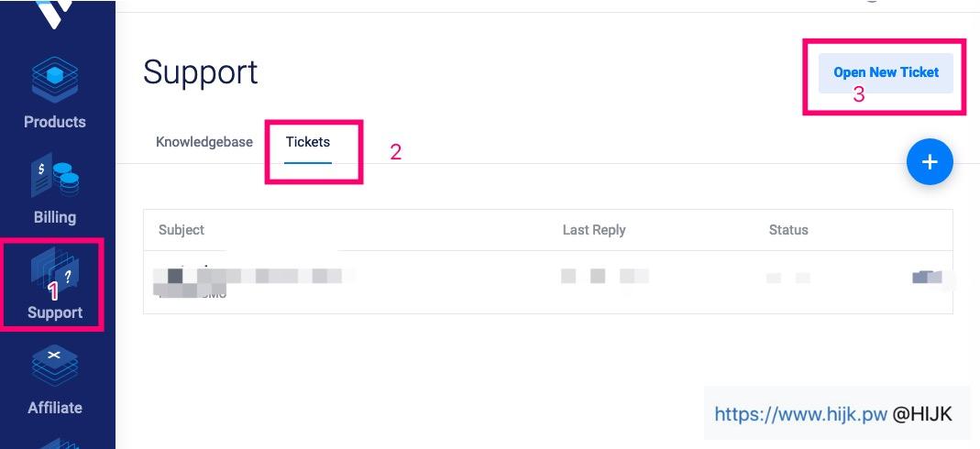Click the partial icon below Affiliate
The height and width of the screenshot is (449, 980).
point(55,443)
